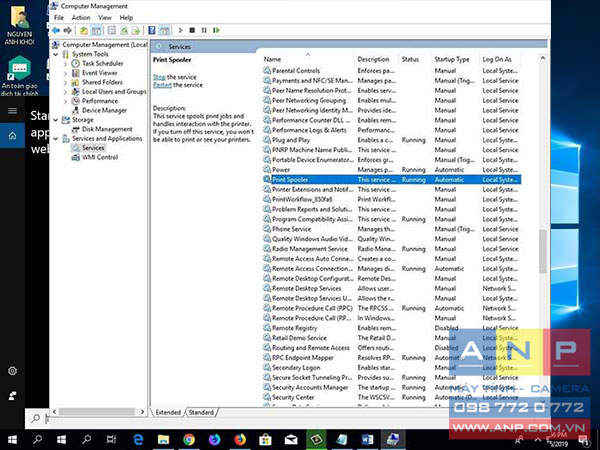Toggle the Show/Hide Console Tree button
600x450 pixels.
(97, 30)
